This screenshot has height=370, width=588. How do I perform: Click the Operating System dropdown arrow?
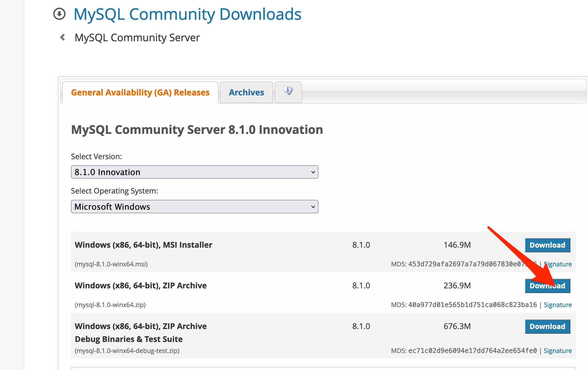click(313, 207)
